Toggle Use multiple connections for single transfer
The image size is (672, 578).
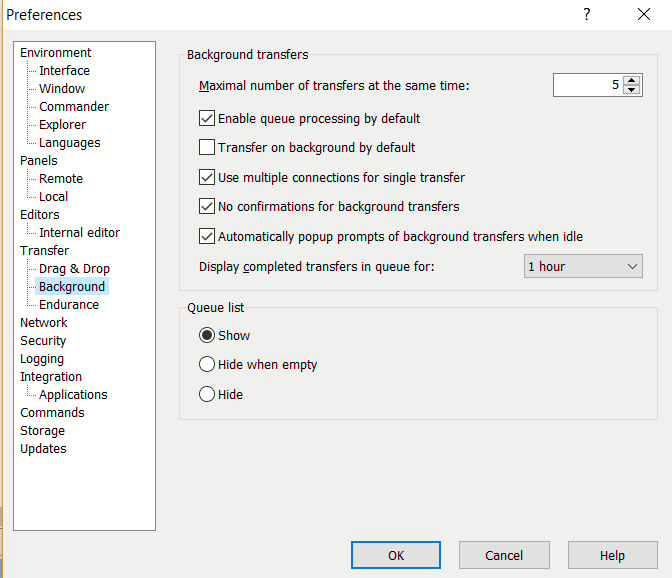click(207, 178)
